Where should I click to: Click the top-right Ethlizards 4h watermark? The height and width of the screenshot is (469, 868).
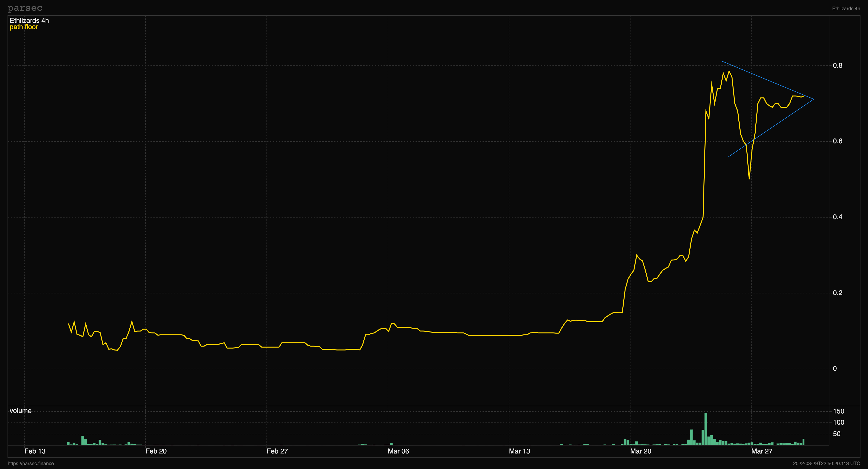846,8
